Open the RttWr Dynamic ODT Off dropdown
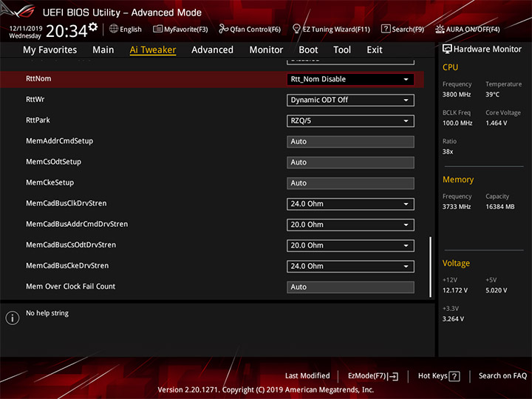This screenshot has width=532, height=399. [x=350, y=100]
